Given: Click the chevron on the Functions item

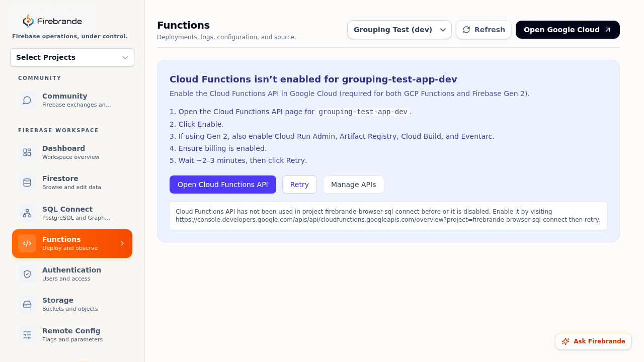Looking at the screenshot, I should coord(122,243).
